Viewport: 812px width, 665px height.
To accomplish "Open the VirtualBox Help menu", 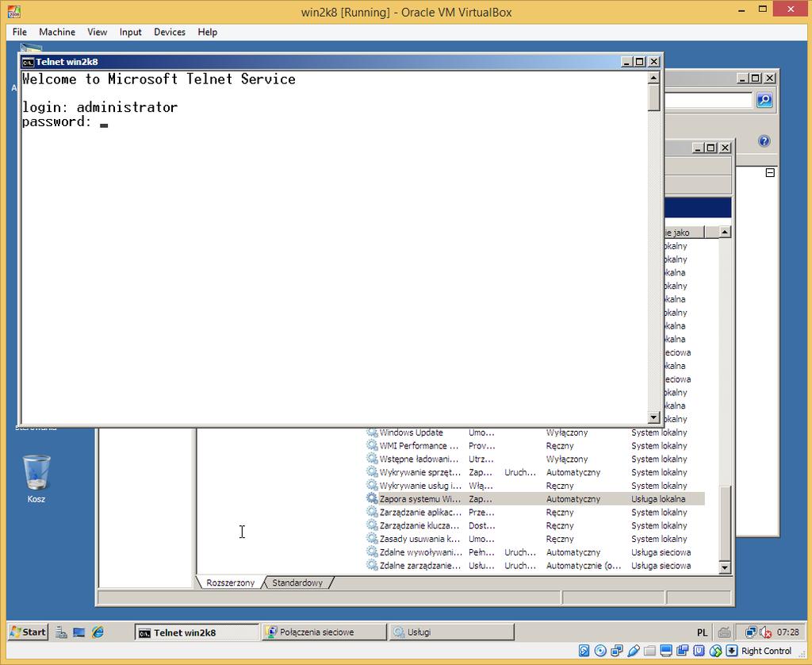I will click(207, 32).
